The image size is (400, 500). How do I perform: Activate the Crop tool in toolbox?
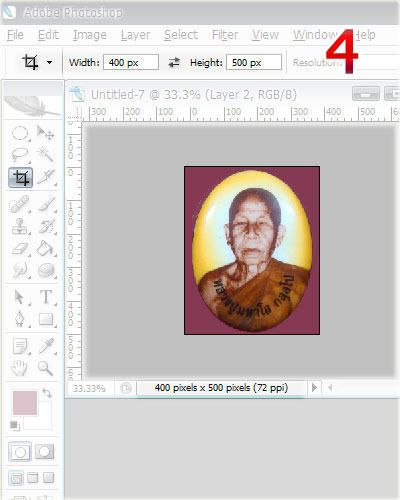click(x=21, y=178)
